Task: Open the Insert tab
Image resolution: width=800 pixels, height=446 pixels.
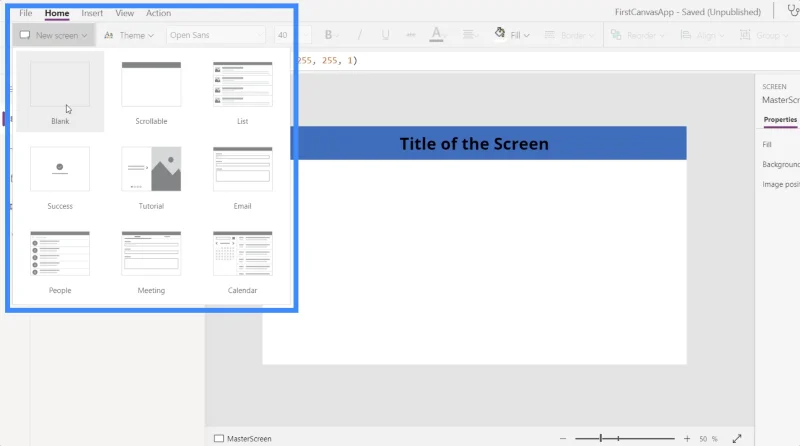Action: [x=92, y=13]
